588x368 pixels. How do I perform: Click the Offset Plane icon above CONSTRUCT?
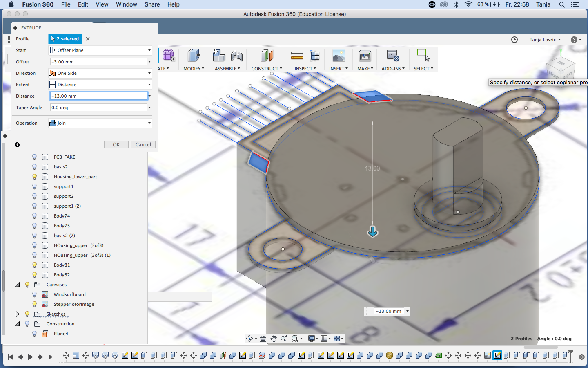(267, 56)
